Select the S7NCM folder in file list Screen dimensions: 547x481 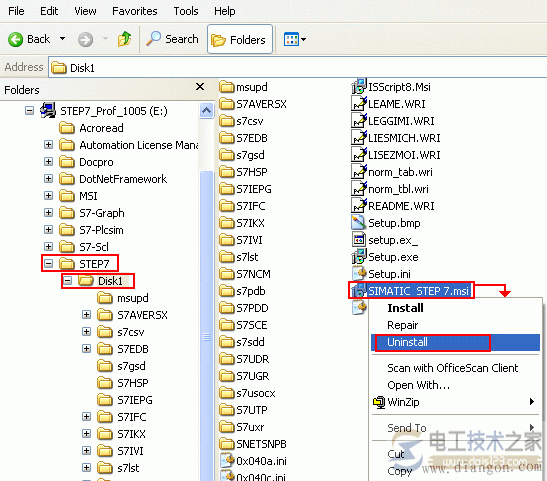pyautogui.click(x=245, y=274)
